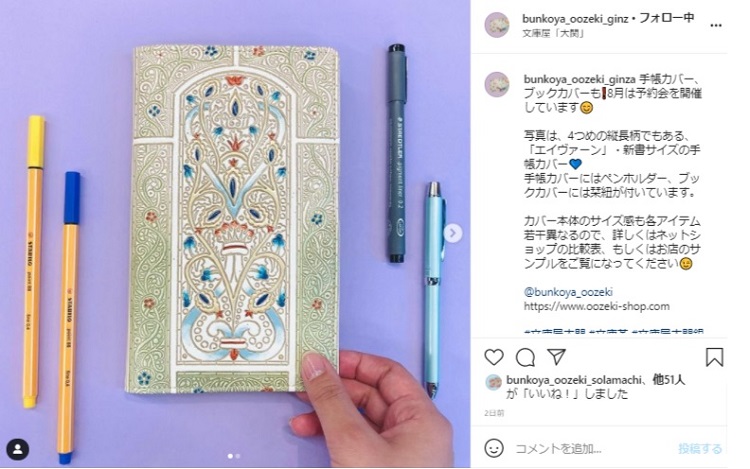Follow the @bunkoya_oozeki mention link

click(x=568, y=292)
